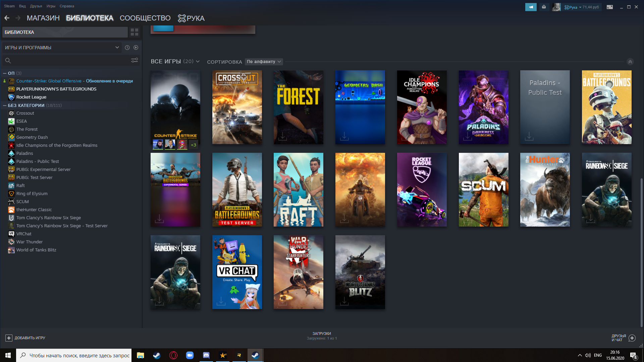Screen dimensions: 644x362
Task: Open Rockstar launcher from the taskbar
Action: pyautogui.click(x=239, y=355)
